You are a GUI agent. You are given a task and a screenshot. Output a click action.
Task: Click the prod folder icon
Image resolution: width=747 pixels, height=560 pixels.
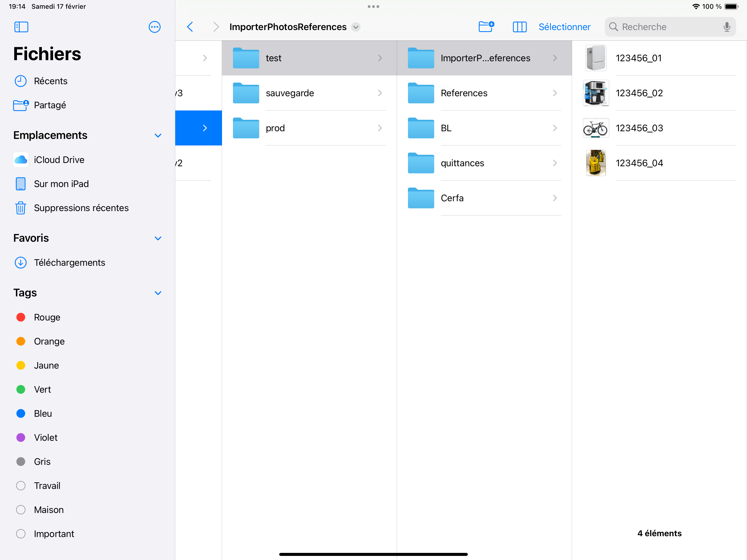pos(246,128)
